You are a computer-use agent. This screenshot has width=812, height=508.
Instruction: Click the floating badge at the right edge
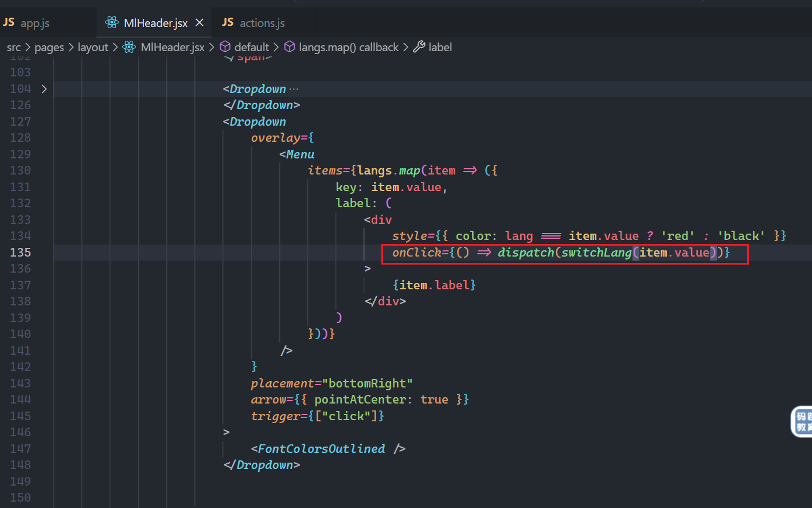[x=802, y=422]
